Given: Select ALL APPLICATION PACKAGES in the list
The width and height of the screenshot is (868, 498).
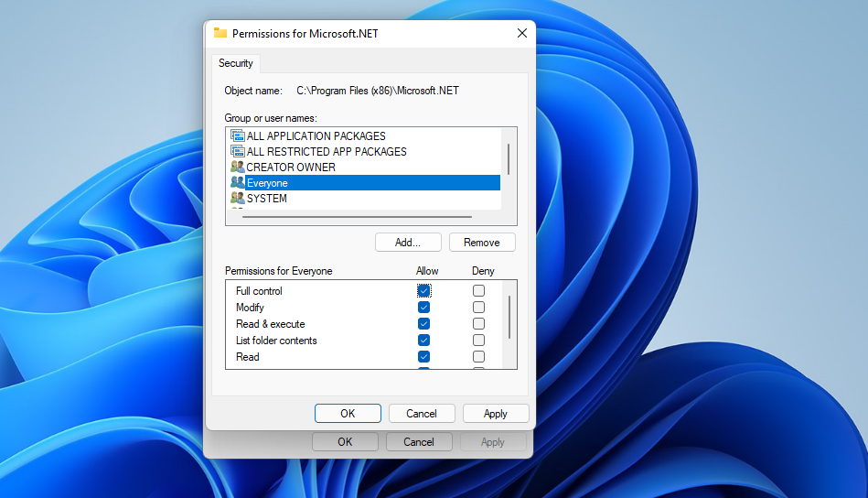Looking at the screenshot, I should [x=365, y=135].
